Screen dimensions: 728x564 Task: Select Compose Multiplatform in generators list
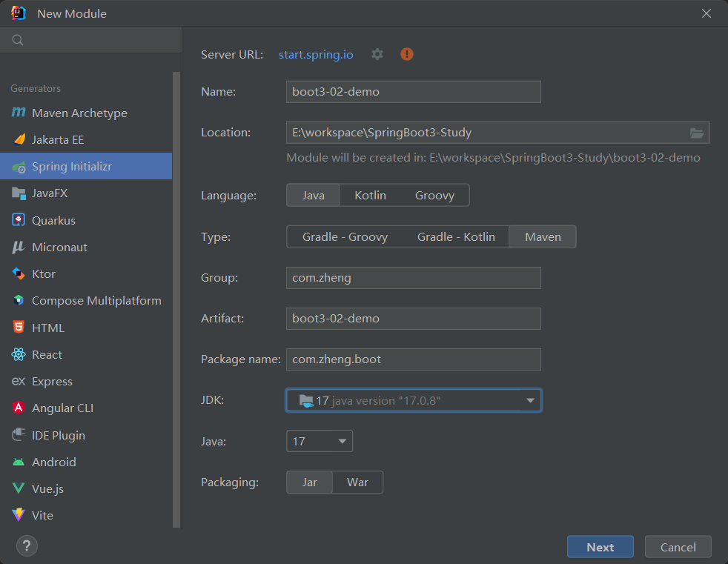tap(96, 300)
